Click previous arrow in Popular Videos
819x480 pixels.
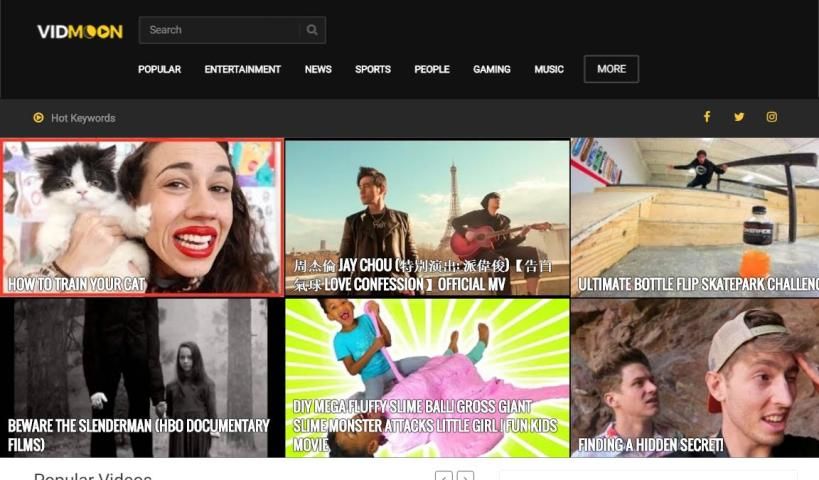pos(443,476)
